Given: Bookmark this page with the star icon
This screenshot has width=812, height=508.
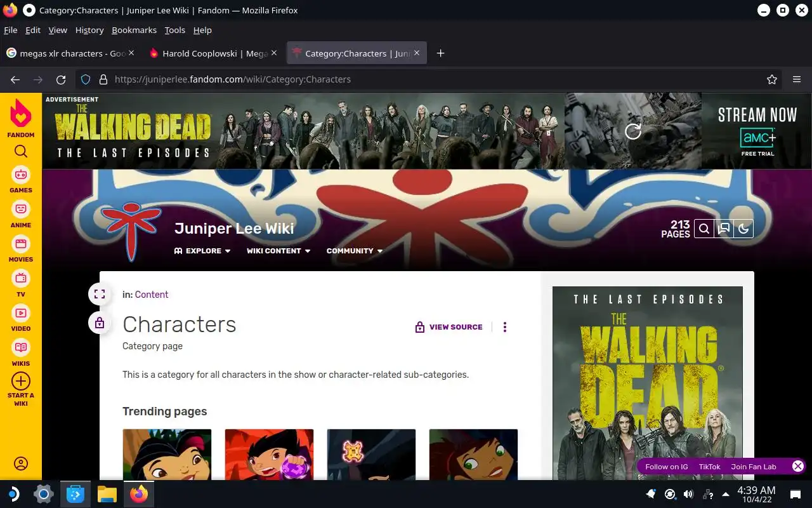Looking at the screenshot, I should pyautogui.click(x=772, y=79).
